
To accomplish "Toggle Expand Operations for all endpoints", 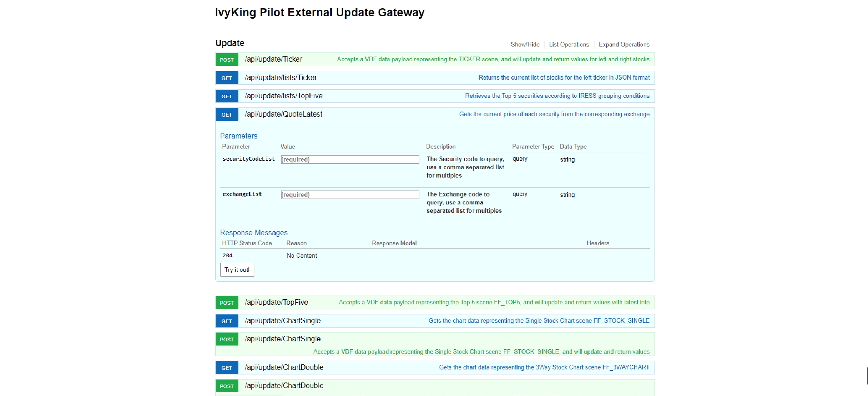I will coord(624,44).
